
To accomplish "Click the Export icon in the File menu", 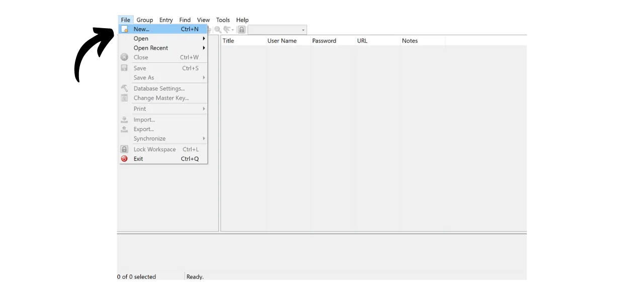I will (x=124, y=129).
